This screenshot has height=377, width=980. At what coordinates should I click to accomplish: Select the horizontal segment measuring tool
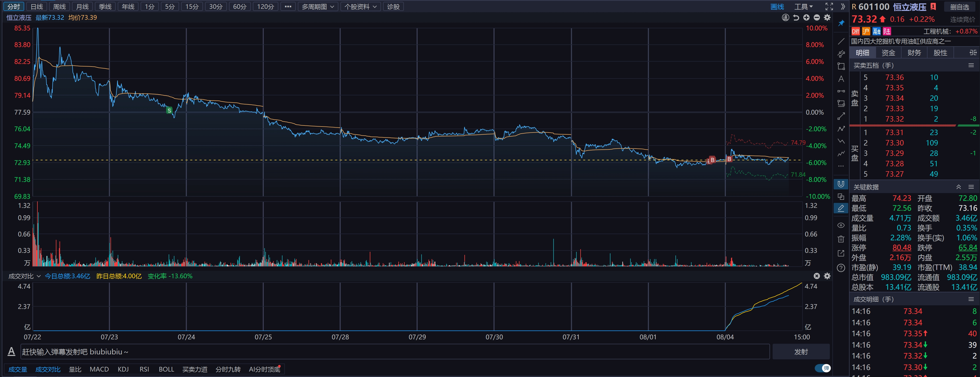coord(841,91)
